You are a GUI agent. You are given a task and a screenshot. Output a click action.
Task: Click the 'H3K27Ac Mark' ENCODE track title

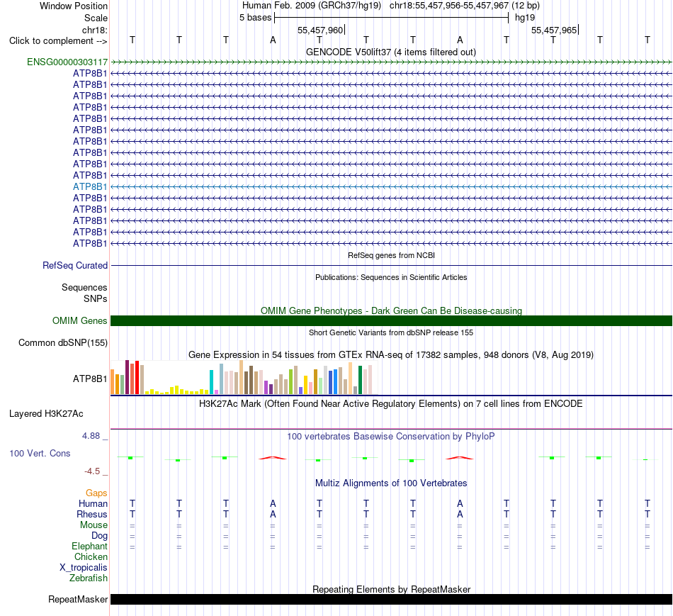(391, 404)
